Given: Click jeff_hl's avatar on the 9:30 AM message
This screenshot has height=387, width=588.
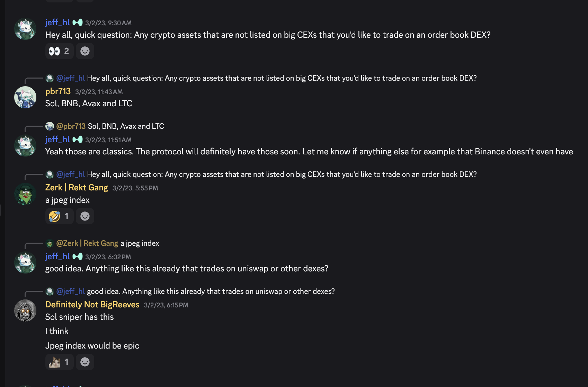Looking at the screenshot, I should tap(25, 29).
